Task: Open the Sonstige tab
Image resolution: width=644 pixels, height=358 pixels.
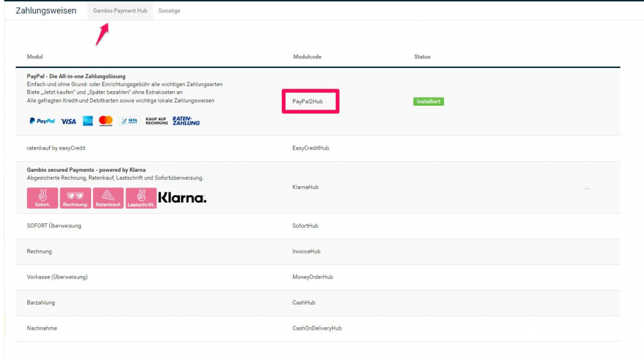Action: click(x=169, y=11)
